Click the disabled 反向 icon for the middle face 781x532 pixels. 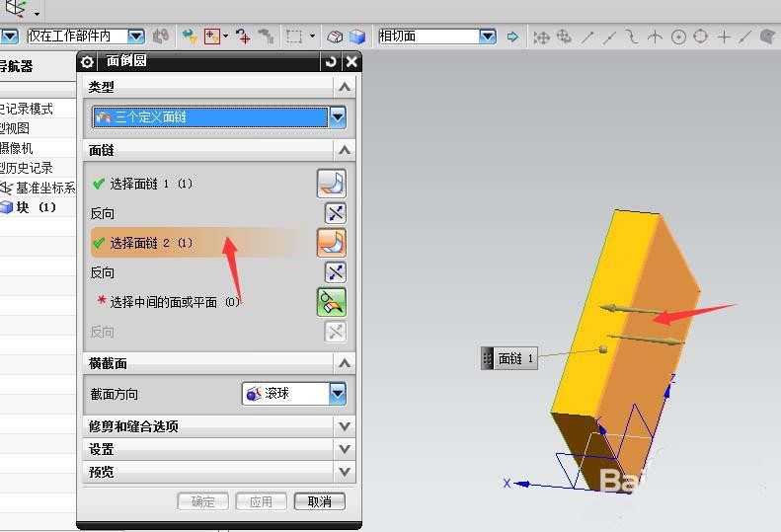[336, 332]
